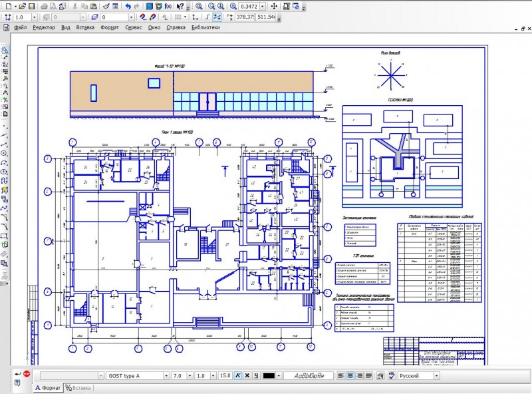Open the Формат menu
The width and height of the screenshot is (532, 394).
(x=110, y=27)
